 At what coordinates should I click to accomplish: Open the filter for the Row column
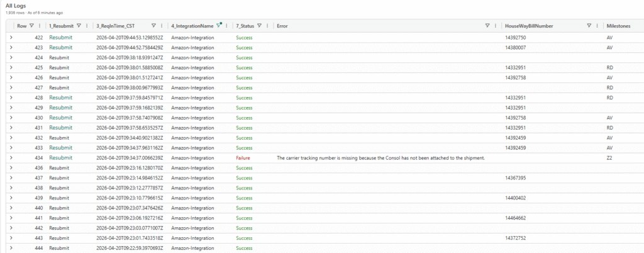[32, 26]
